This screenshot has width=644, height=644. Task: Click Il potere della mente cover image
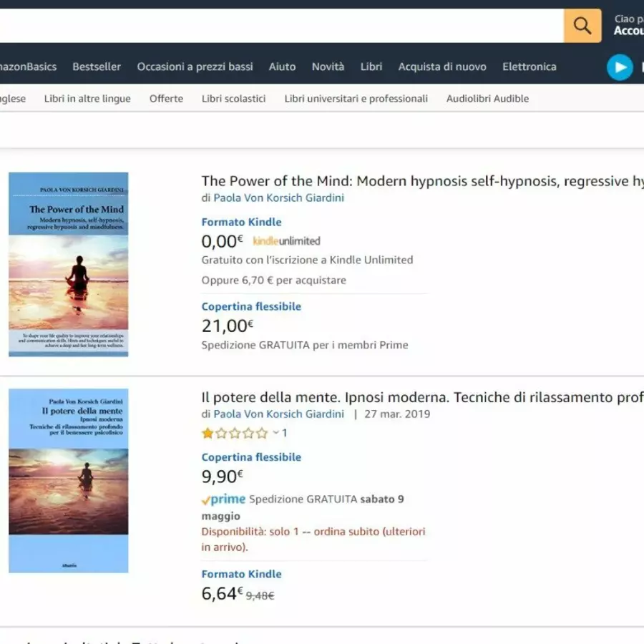coord(69,480)
